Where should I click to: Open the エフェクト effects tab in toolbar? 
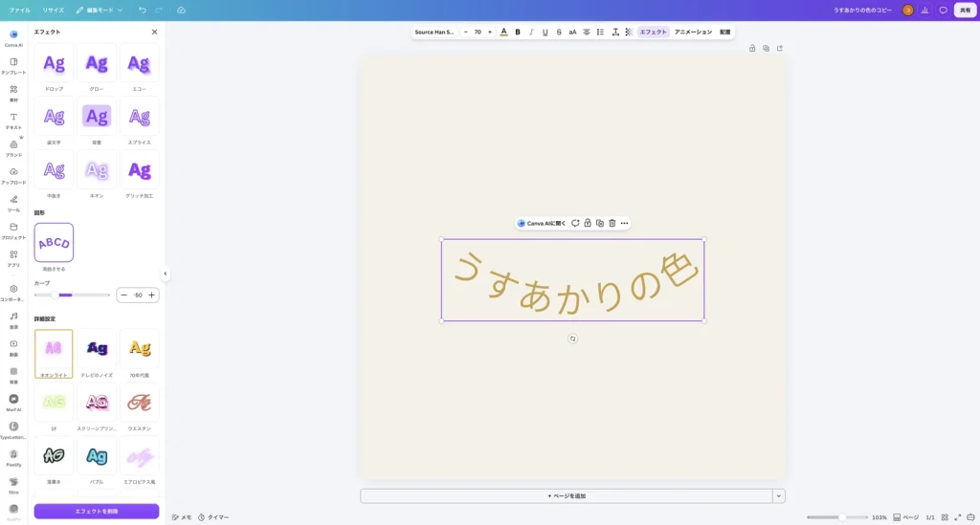(653, 32)
